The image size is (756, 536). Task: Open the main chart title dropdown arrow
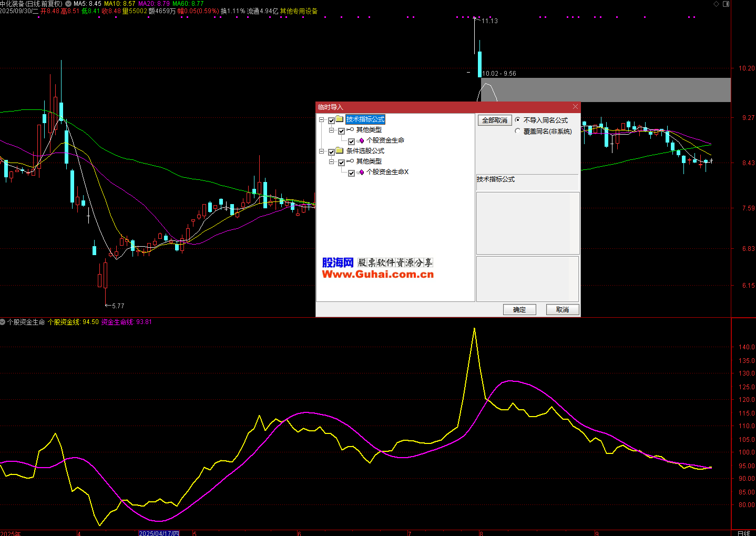click(68, 4)
